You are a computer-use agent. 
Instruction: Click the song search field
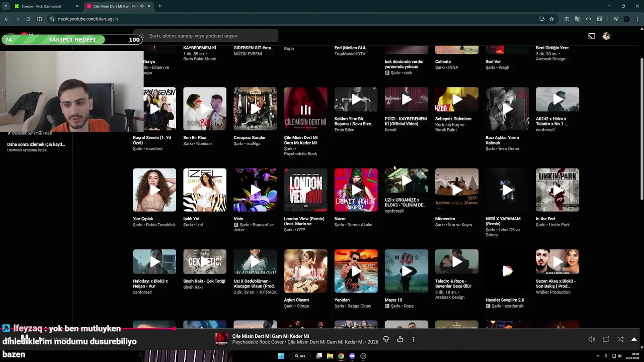coord(206,36)
